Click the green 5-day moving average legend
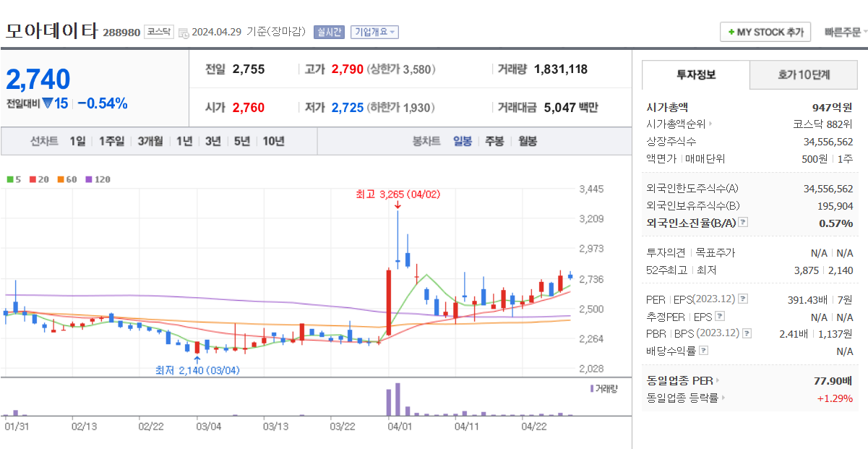 [14, 179]
